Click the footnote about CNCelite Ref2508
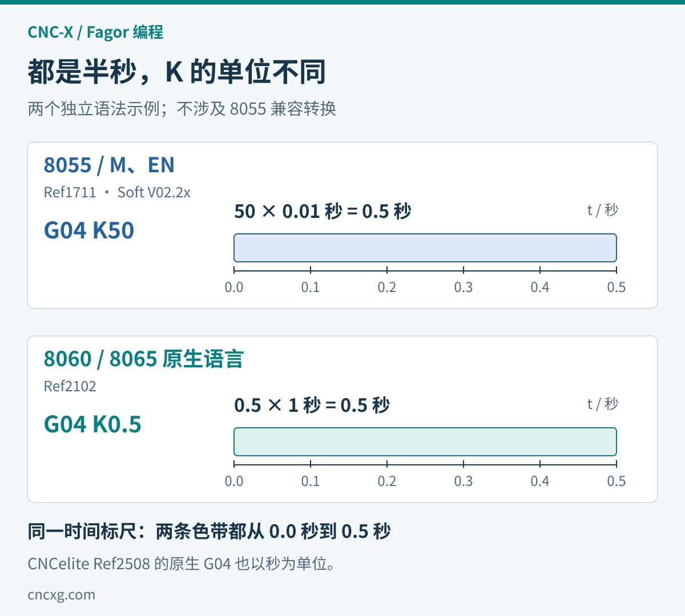This screenshot has height=616, width=685. tap(182, 564)
